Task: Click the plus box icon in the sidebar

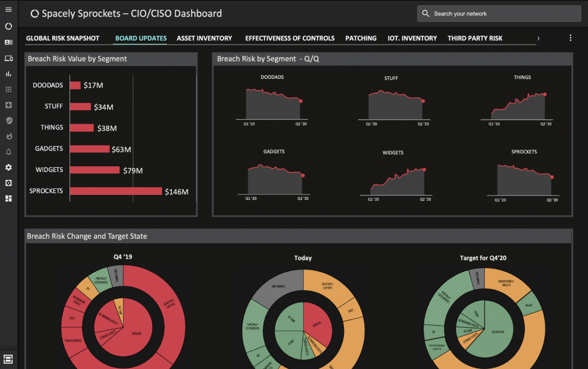Action: (8, 105)
